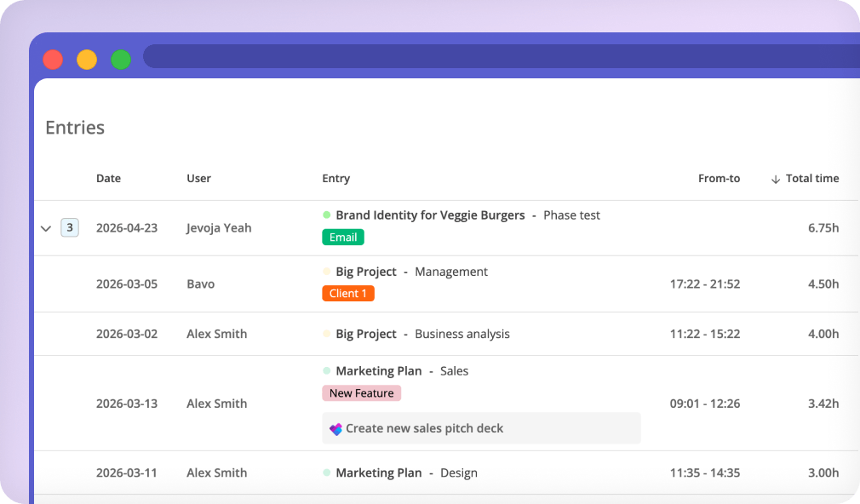Click user Jevoja Yeah
This screenshot has width=860, height=504.
pyautogui.click(x=219, y=228)
